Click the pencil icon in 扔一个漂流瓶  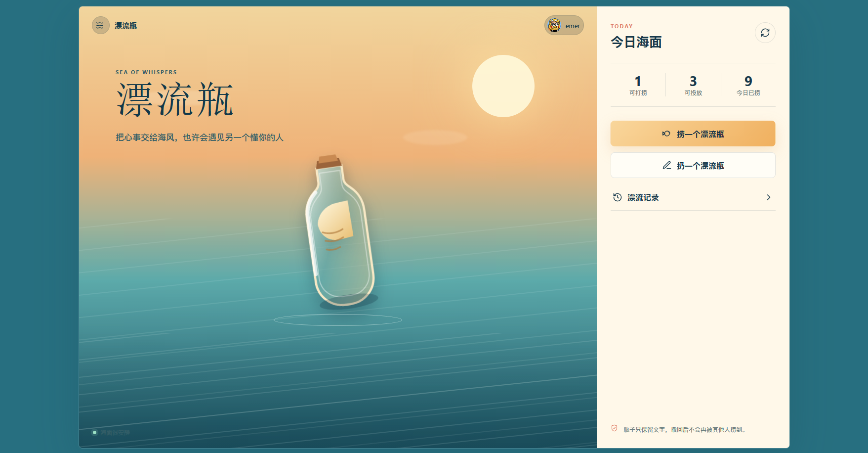click(666, 165)
